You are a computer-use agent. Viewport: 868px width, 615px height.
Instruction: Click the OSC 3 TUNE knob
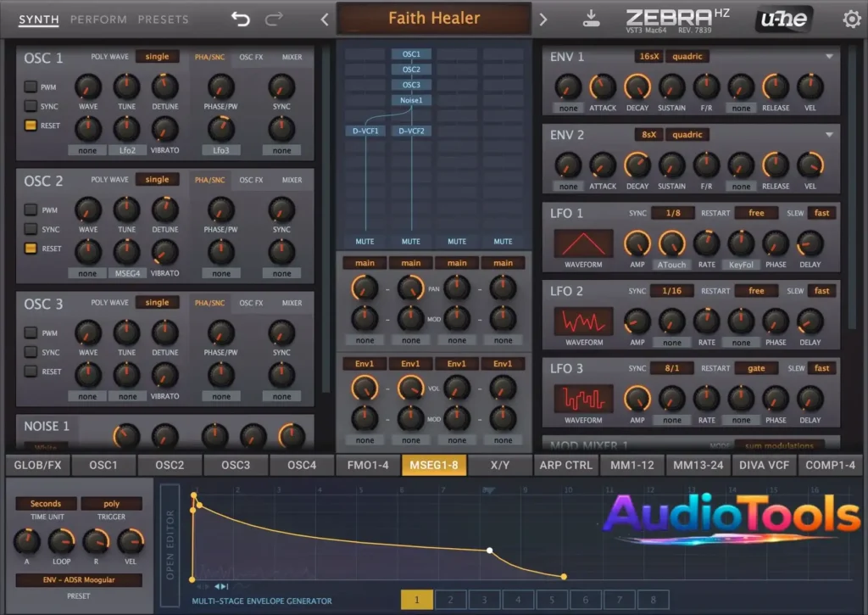127,333
